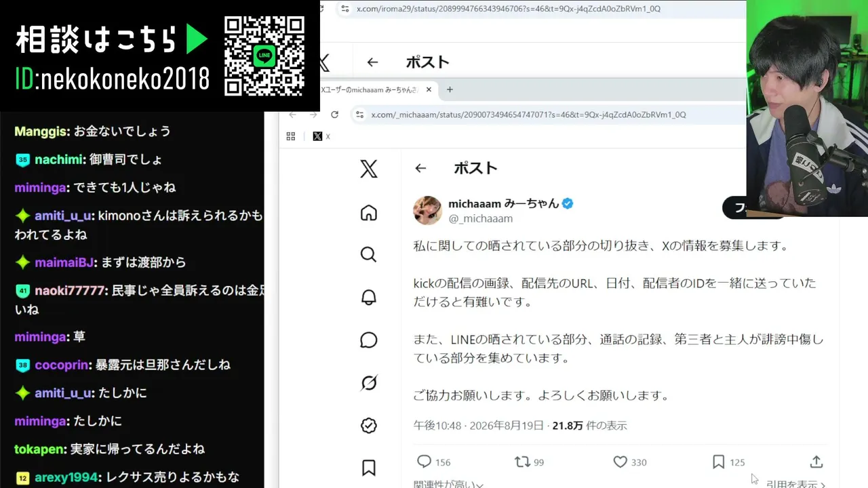Open the 引用を表示 link

coord(795,484)
